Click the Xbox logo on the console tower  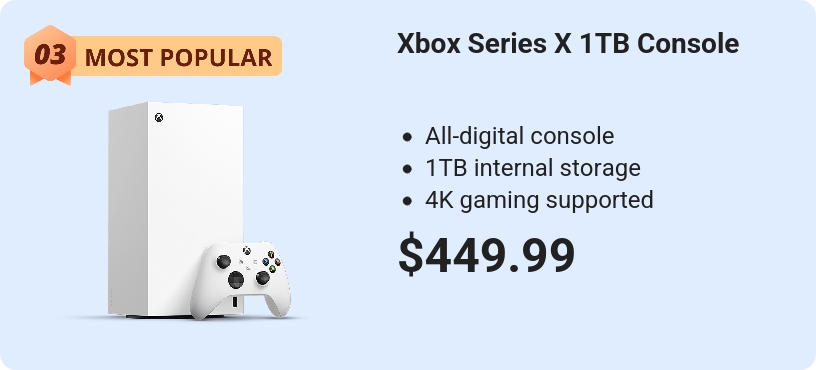click(159, 118)
